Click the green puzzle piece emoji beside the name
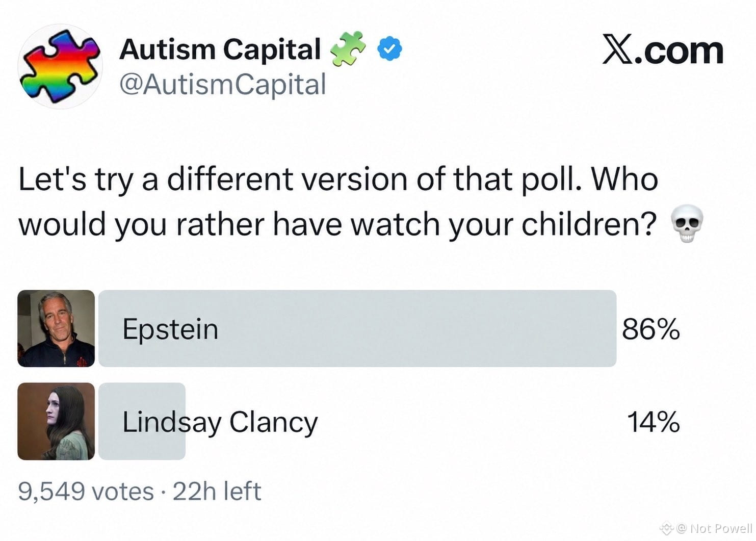756x541 pixels. point(348,49)
